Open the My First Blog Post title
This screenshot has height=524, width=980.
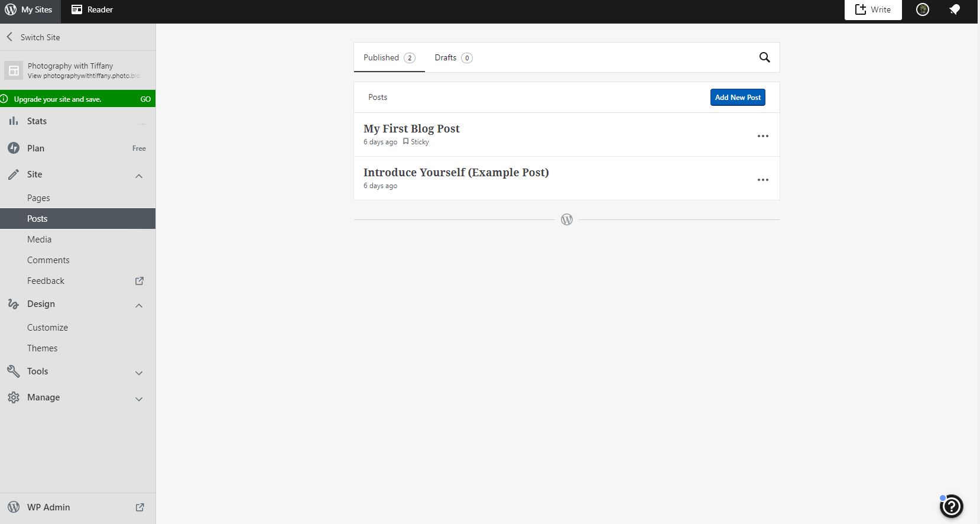click(411, 129)
